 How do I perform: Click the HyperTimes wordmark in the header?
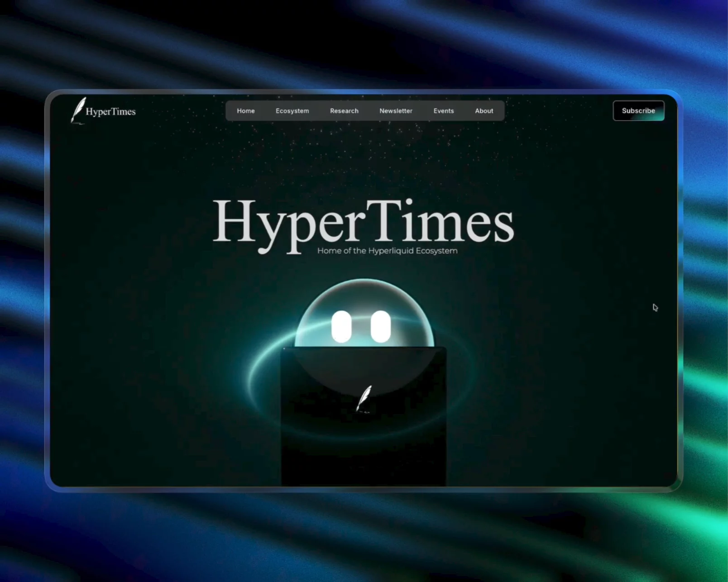click(111, 112)
